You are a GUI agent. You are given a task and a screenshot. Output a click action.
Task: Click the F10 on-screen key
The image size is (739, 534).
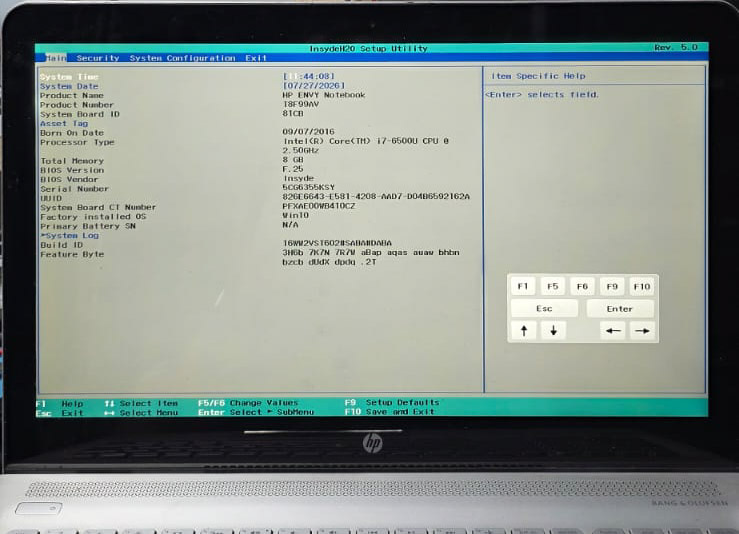click(x=641, y=286)
